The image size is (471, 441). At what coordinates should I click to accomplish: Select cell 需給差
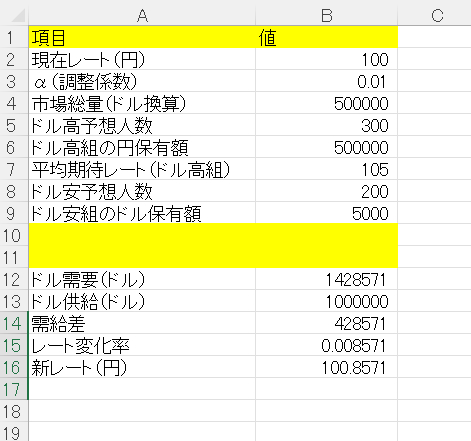pos(142,323)
